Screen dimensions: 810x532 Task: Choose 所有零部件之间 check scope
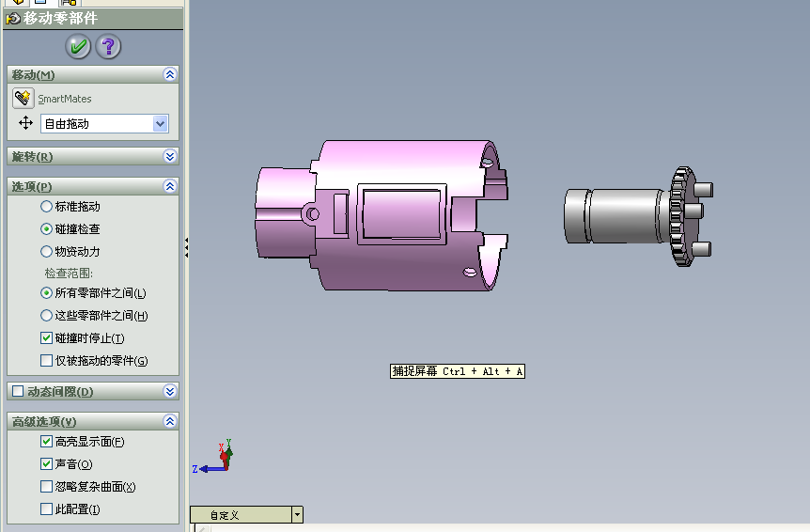(x=46, y=293)
